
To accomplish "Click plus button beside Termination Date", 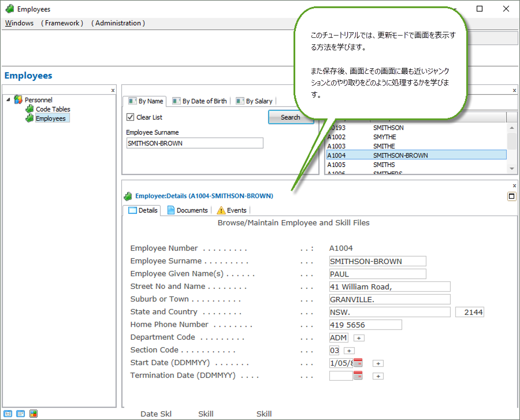I will pos(378,376).
